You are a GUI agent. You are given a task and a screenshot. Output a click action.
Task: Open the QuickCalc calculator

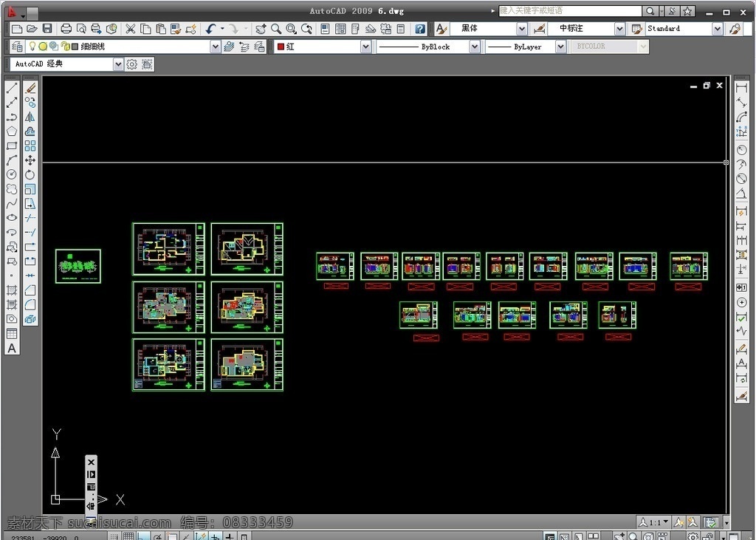click(401, 29)
